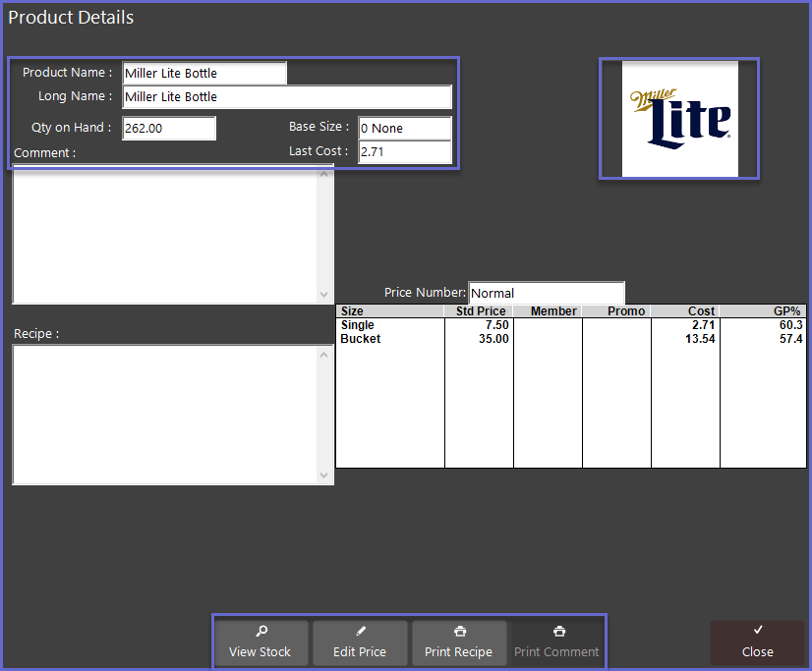Click the Edit Price pencil icon
Image resolution: width=812 pixels, height=671 pixels.
[x=360, y=632]
